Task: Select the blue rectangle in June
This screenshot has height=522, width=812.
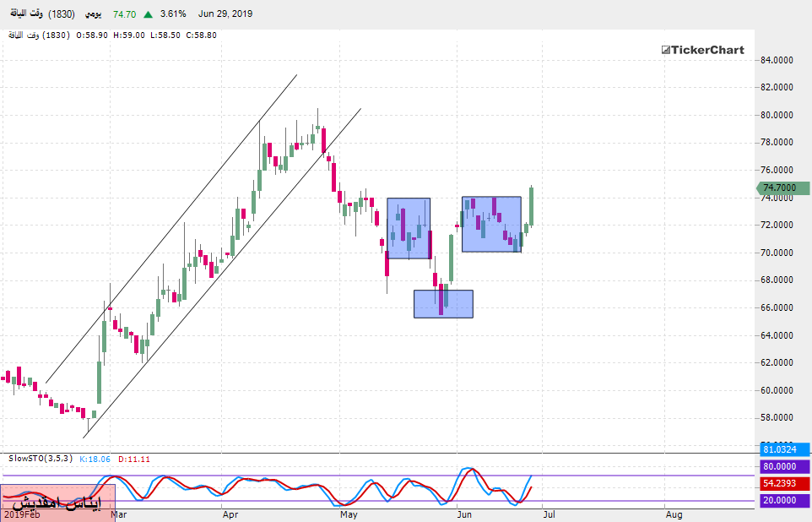Action: (491, 224)
